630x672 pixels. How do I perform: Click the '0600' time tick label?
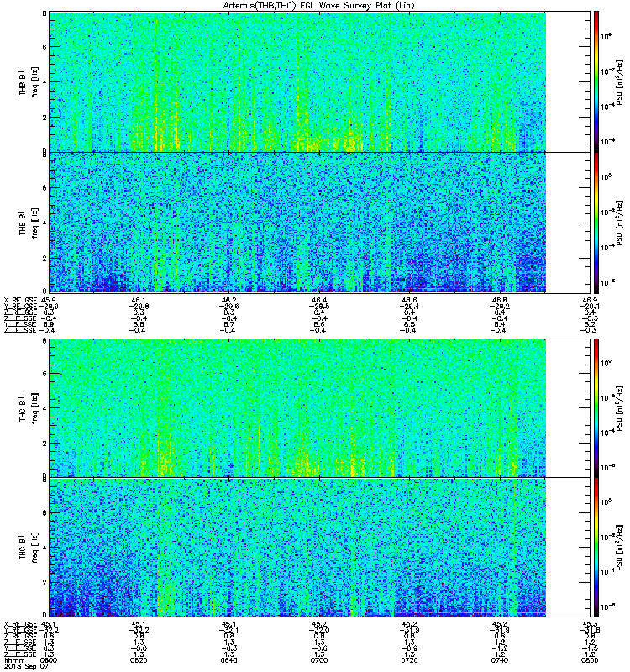pos(48,660)
